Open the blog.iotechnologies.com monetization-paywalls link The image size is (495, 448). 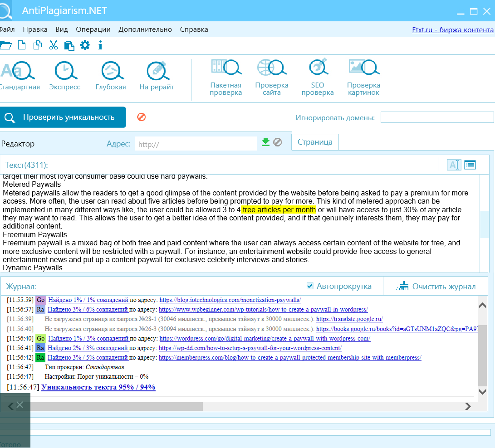(230, 300)
